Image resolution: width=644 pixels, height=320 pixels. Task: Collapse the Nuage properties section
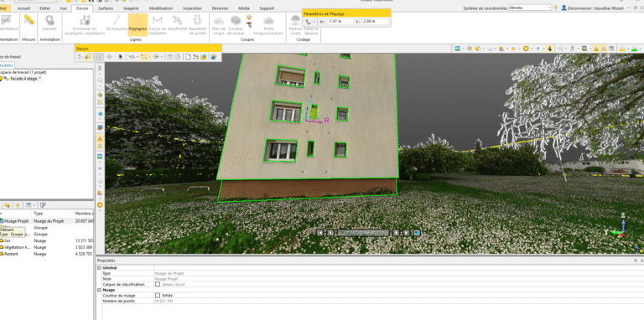[99, 290]
